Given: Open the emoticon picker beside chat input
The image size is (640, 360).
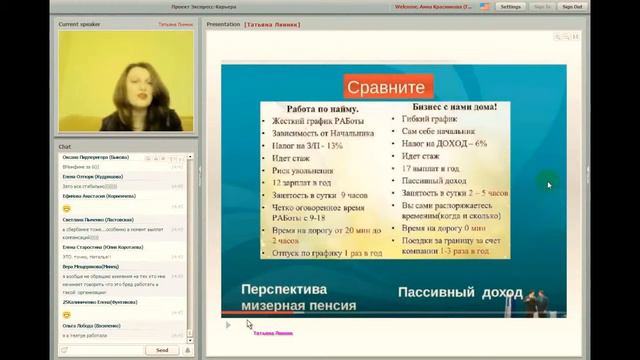Looking at the screenshot, I should 64,350.
